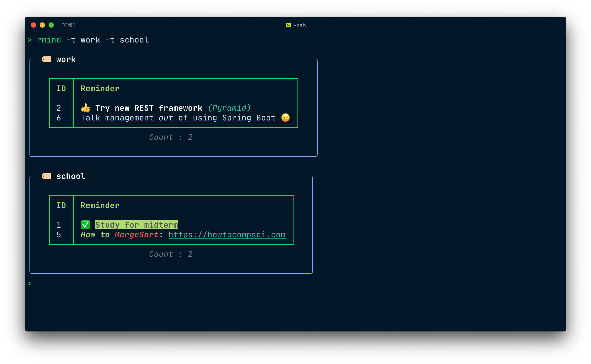Click the terminal icon beside -zsh title

click(x=288, y=25)
